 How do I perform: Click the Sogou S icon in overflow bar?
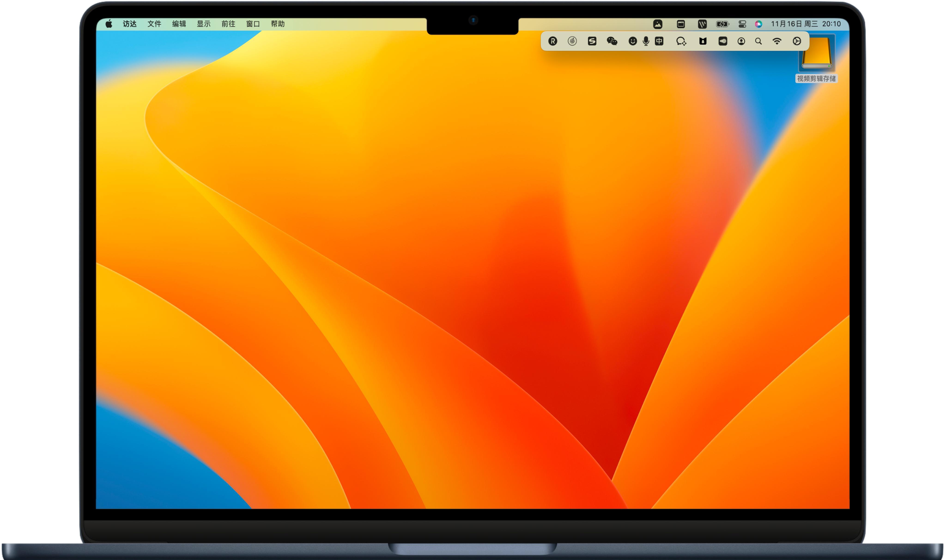(x=592, y=41)
